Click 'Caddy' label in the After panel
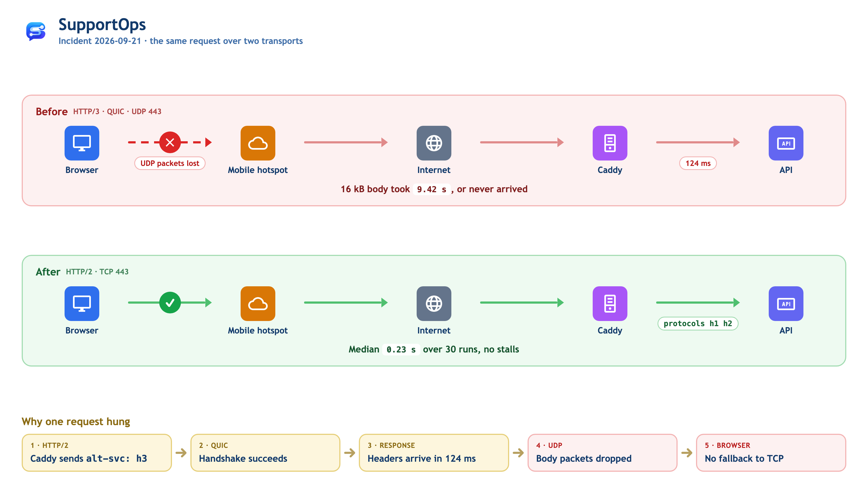Viewport: 868px width, 488px height. (610, 330)
